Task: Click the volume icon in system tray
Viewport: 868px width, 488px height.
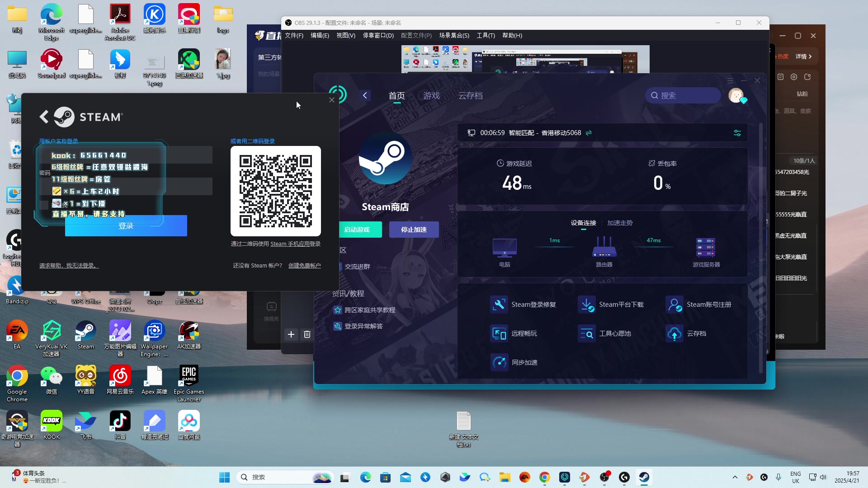Action: (823, 477)
